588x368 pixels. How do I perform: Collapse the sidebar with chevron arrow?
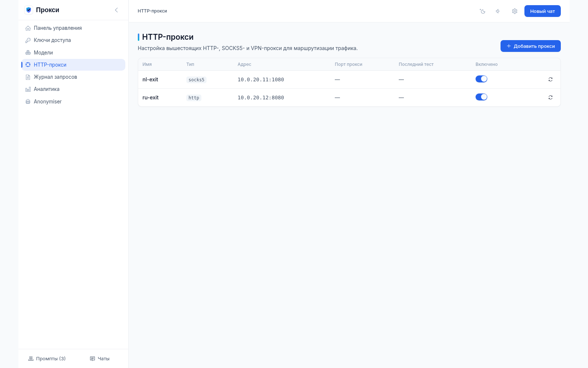[116, 10]
